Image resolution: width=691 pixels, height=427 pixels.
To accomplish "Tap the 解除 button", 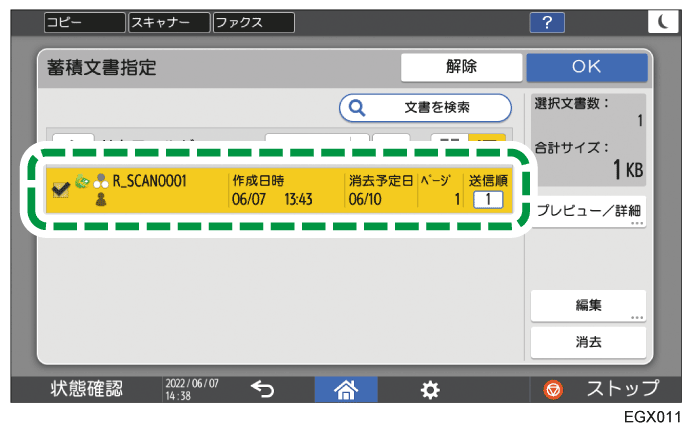I will tap(461, 67).
